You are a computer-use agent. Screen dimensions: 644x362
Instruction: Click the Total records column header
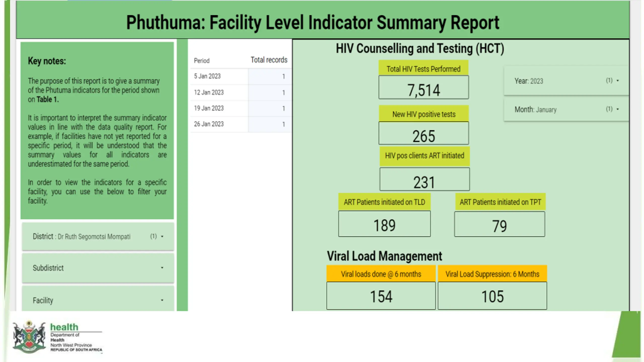269,60
